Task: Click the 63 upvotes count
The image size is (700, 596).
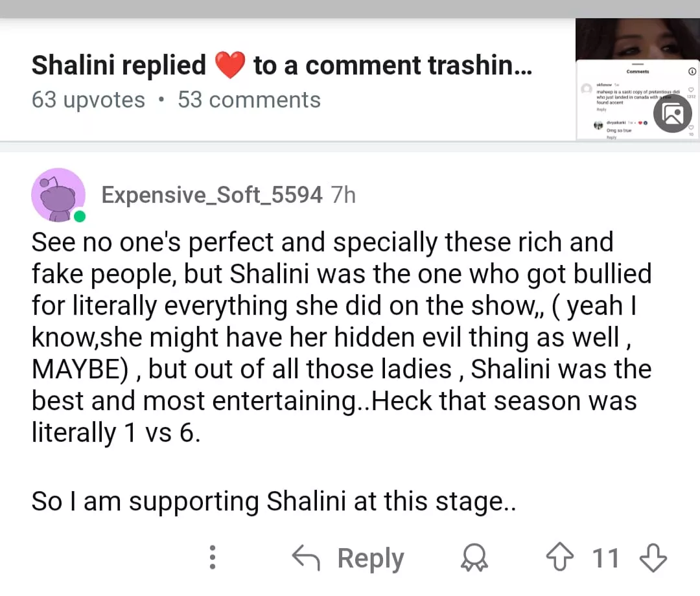Action: tap(88, 100)
